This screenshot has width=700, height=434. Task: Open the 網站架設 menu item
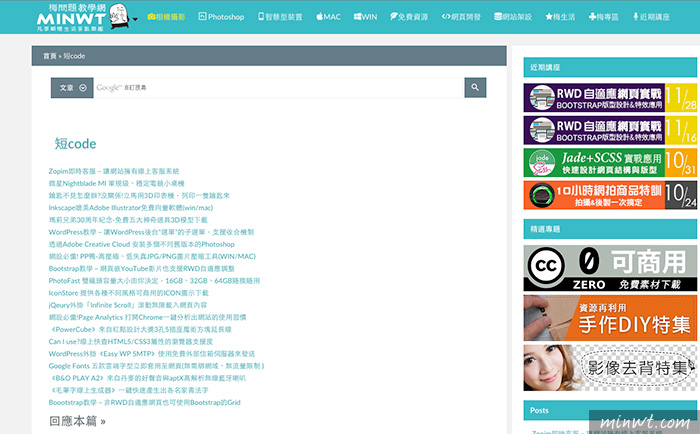tap(513, 17)
